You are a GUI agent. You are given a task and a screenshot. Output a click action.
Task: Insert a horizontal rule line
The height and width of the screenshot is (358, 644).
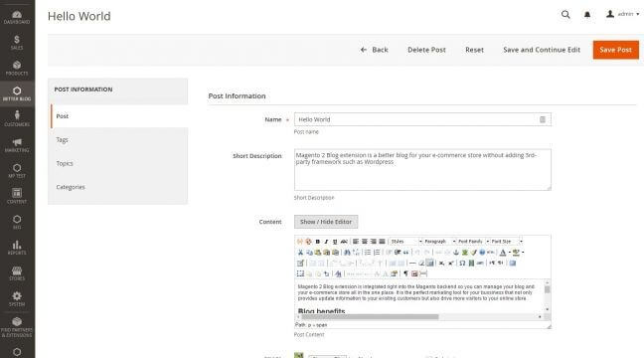coord(412,264)
